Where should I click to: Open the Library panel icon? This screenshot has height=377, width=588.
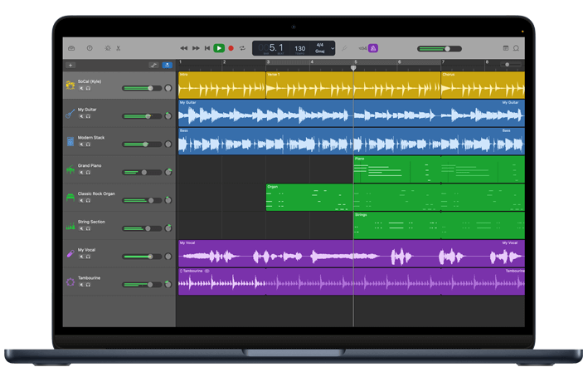click(71, 48)
